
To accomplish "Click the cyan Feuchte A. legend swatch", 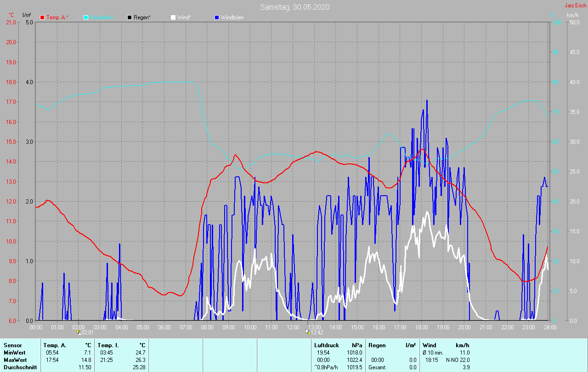I will tap(86, 17).
